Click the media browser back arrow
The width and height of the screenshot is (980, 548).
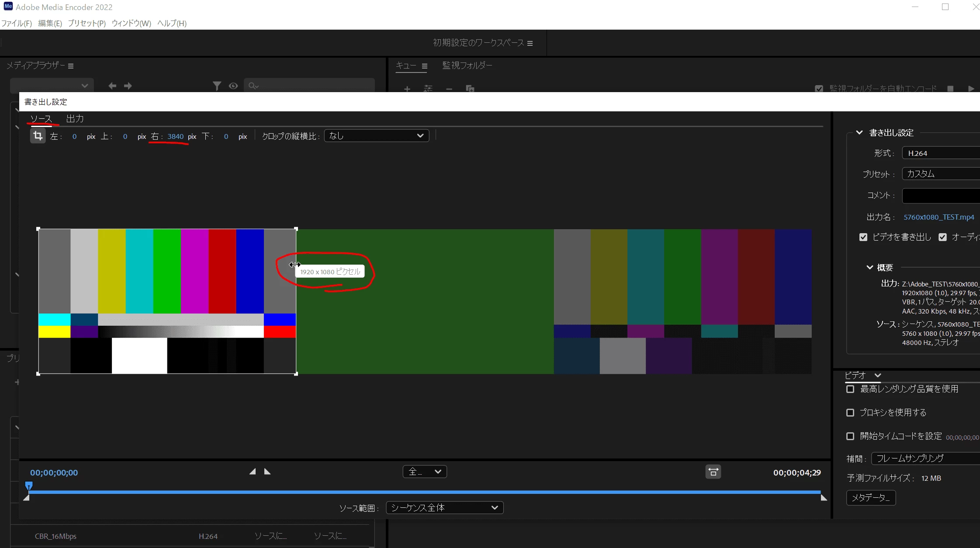(112, 86)
